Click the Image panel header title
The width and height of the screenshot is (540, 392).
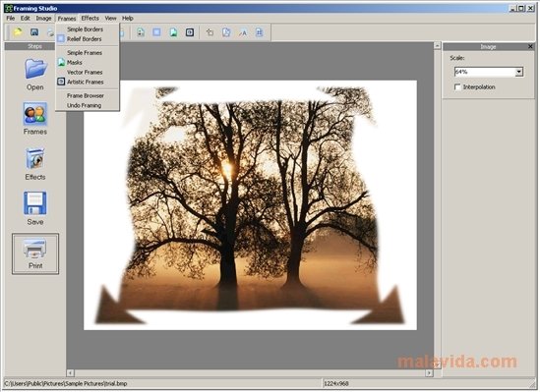coord(488,47)
